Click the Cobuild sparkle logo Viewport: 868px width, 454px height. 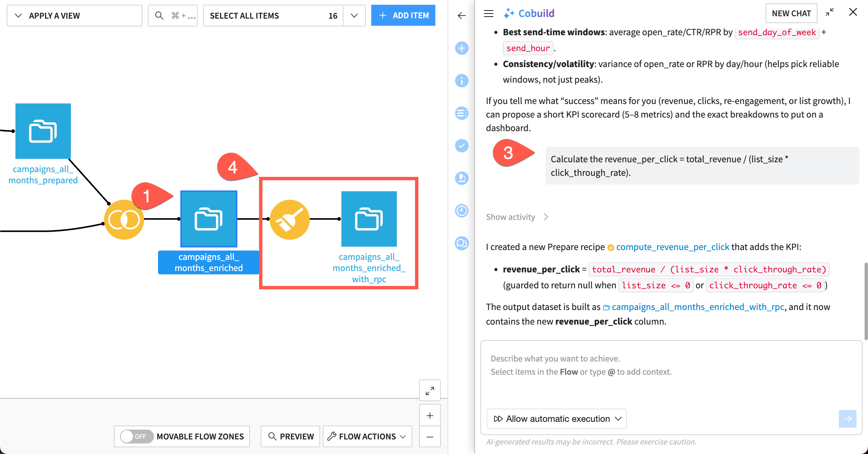point(509,14)
